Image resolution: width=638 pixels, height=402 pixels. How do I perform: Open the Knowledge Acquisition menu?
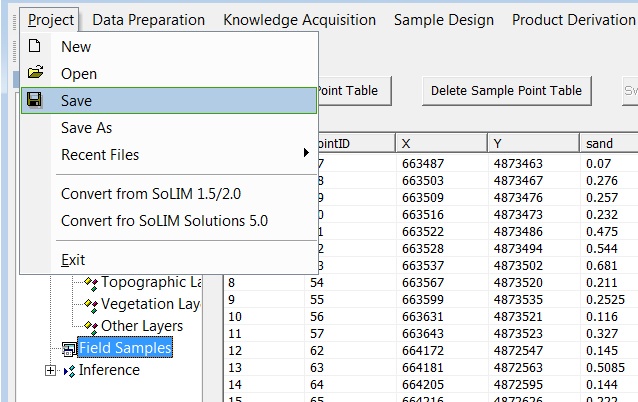[299, 20]
